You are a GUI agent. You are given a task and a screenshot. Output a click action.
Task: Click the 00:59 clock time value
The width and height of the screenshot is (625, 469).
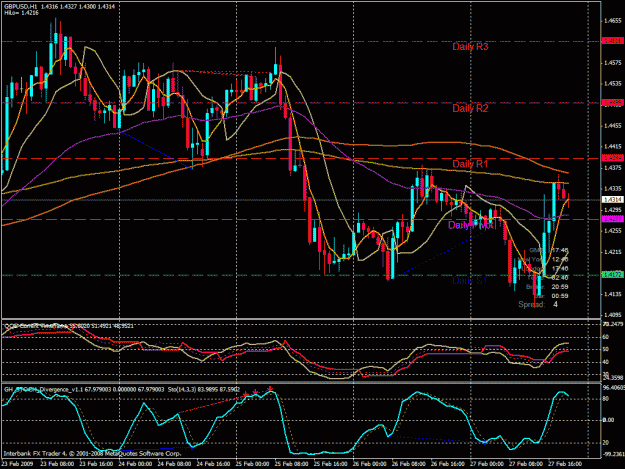point(560,296)
